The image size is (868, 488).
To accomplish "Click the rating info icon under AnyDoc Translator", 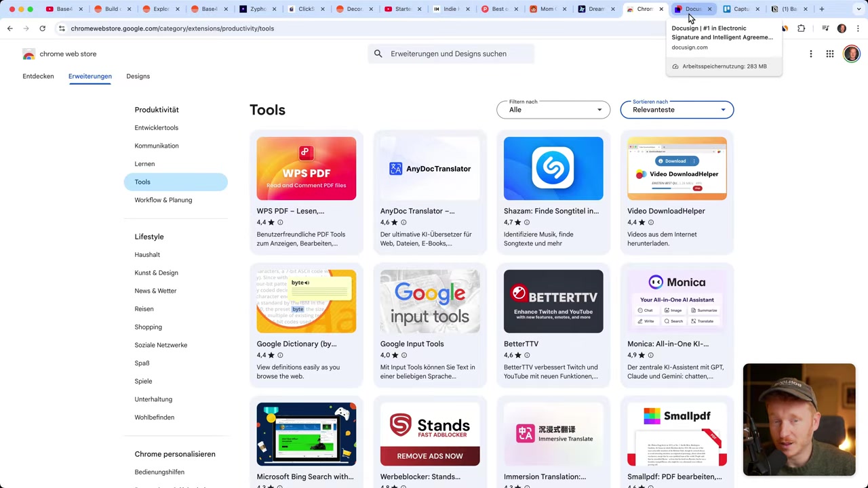I will tap(403, 222).
